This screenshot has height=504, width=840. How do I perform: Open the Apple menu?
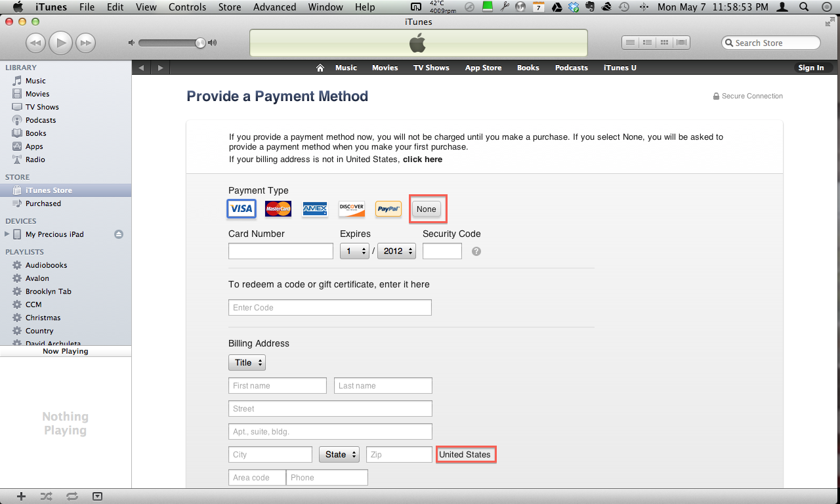tap(17, 7)
